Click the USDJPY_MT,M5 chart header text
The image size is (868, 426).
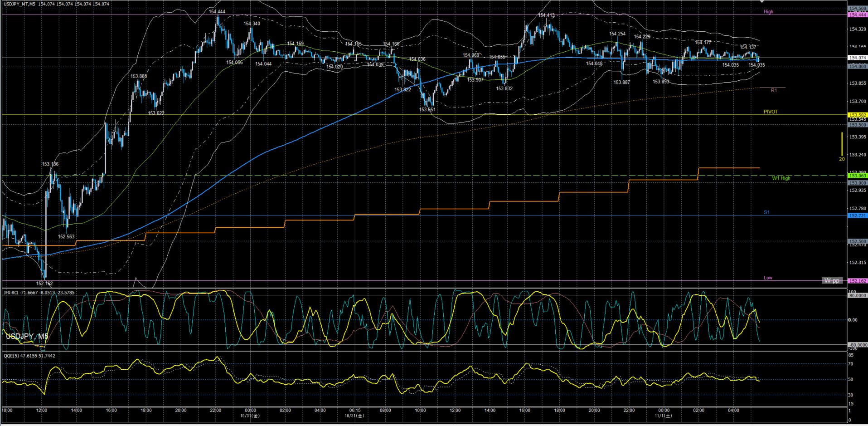coord(19,4)
